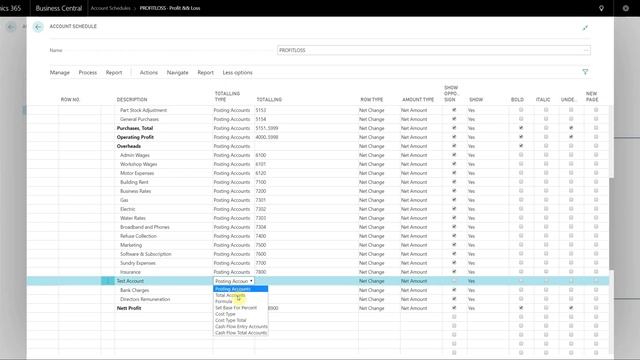Toggle Italic checkbox for Marketing row
The height and width of the screenshot is (360, 640).
click(546, 244)
